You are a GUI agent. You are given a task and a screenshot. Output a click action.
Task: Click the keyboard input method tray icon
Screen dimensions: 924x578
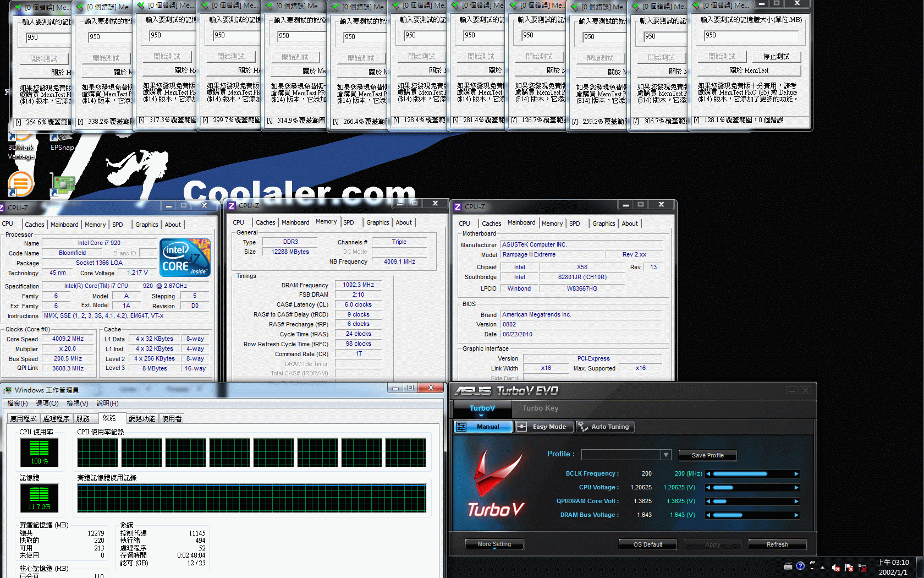tap(788, 566)
